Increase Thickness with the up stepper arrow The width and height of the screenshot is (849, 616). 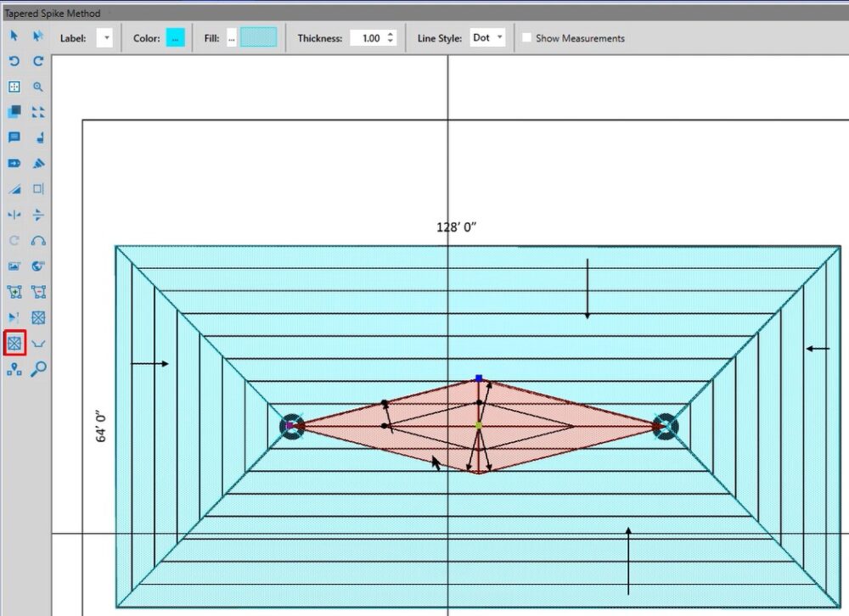point(391,35)
